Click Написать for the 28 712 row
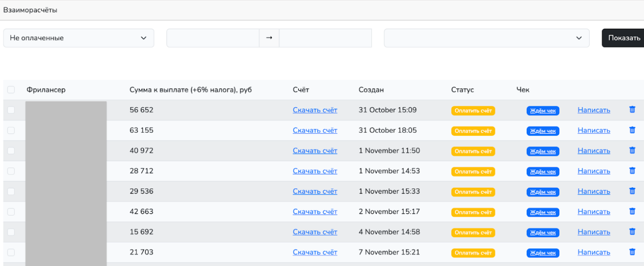The width and height of the screenshot is (644, 266). (x=594, y=171)
